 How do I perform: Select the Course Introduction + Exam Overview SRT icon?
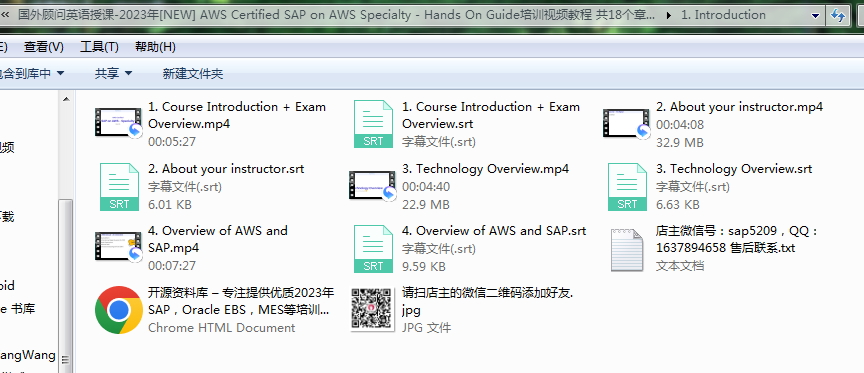(x=373, y=124)
